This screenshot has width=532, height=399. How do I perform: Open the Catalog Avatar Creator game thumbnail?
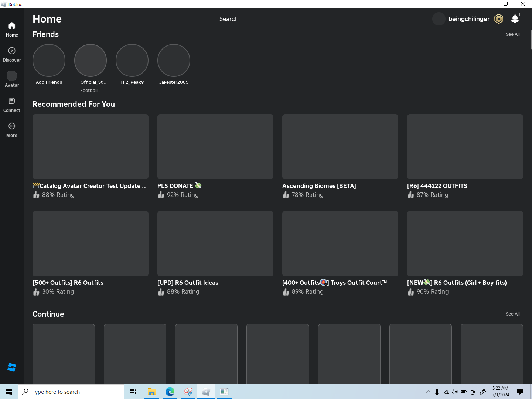(x=91, y=147)
